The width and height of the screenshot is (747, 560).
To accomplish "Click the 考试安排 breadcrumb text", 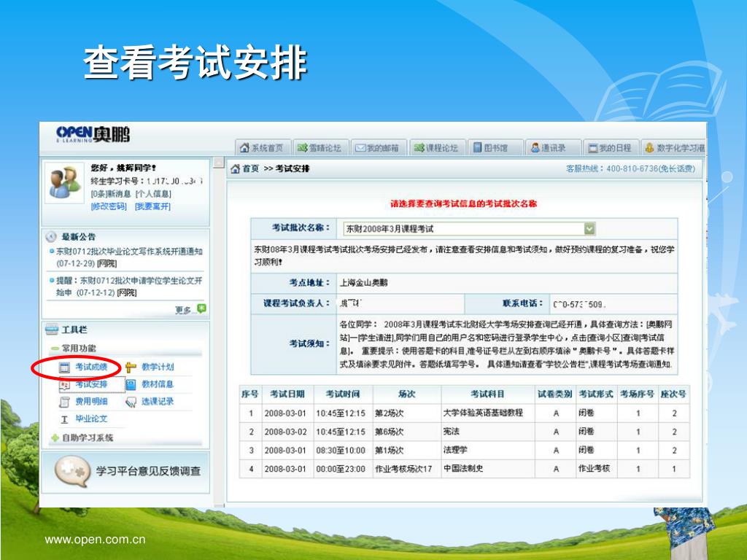I will [x=293, y=168].
